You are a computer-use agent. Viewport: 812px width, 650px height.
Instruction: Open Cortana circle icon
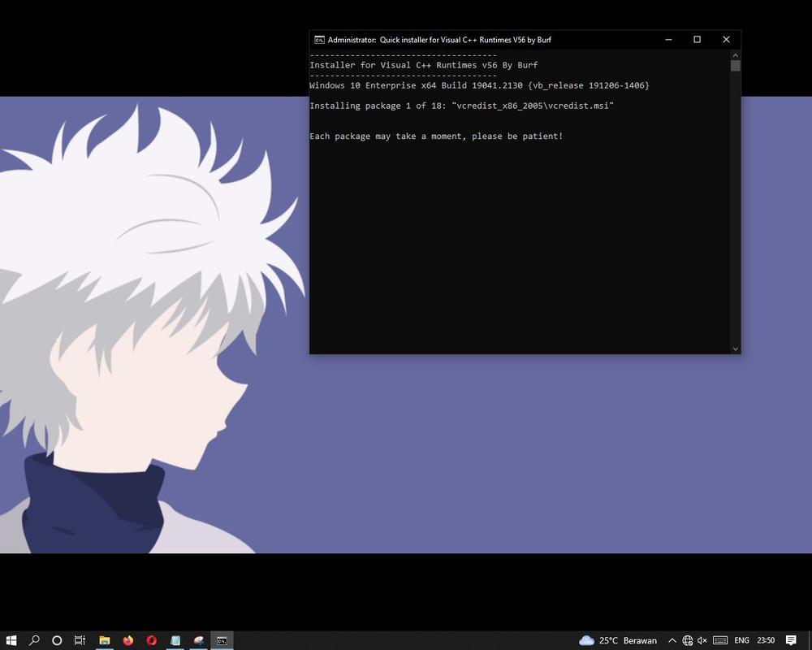point(57,640)
